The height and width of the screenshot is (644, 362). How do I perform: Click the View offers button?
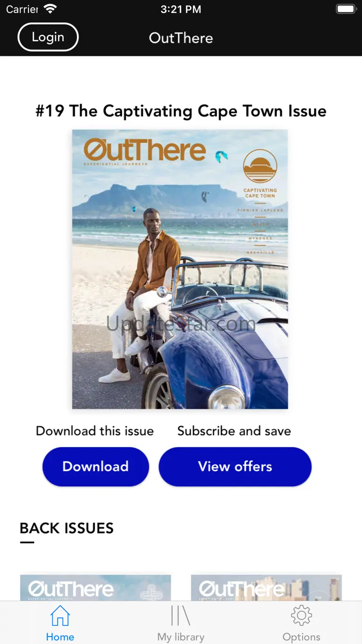point(235,467)
